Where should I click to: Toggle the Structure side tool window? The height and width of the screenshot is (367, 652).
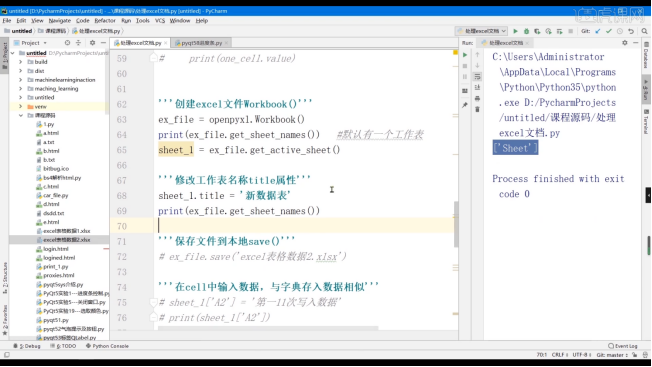pos(5,278)
